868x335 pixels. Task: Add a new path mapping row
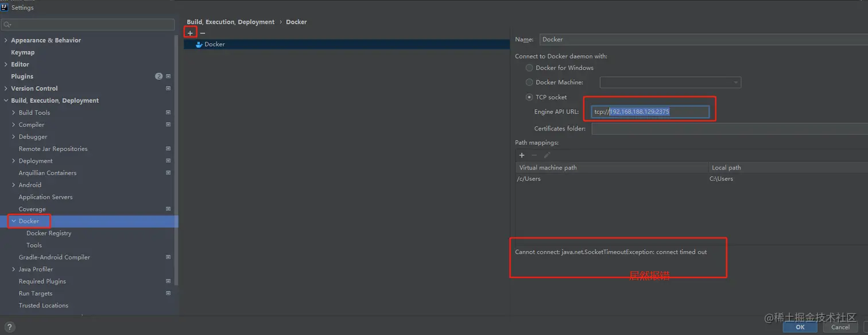522,155
